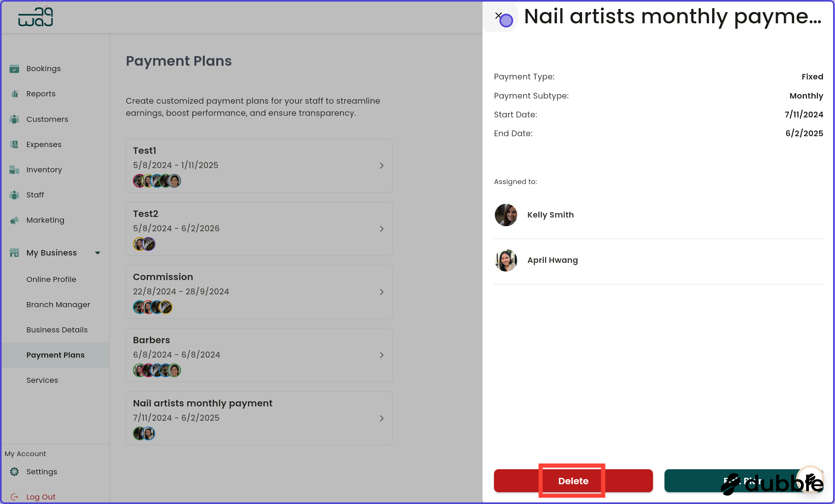Open the Marketing megaphone icon
This screenshot has height=504, width=835.
[14, 220]
